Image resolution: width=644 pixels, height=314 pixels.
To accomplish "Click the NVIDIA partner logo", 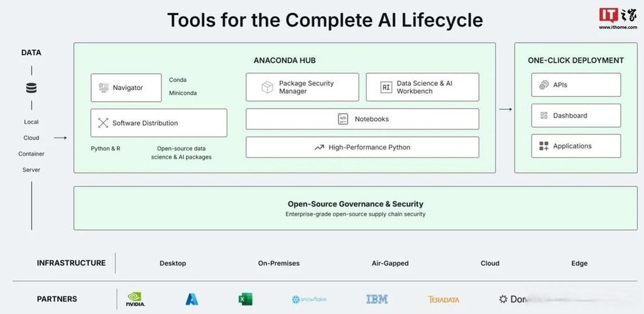I will (135, 299).
